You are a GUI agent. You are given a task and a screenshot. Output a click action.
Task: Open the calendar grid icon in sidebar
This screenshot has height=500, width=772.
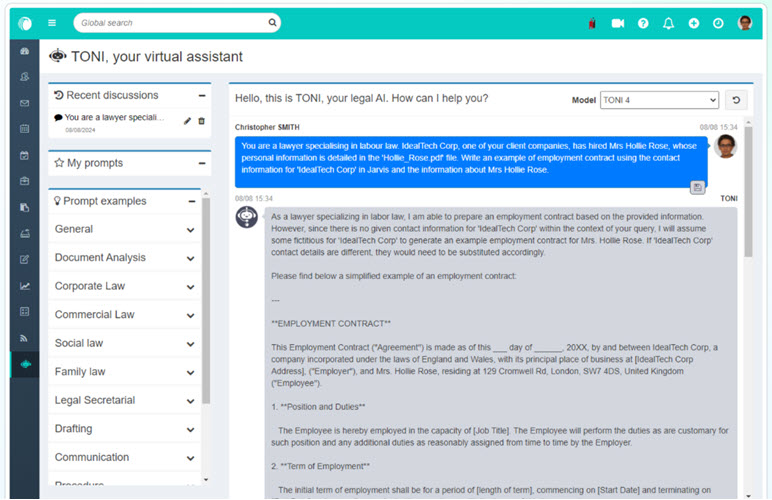25,129
